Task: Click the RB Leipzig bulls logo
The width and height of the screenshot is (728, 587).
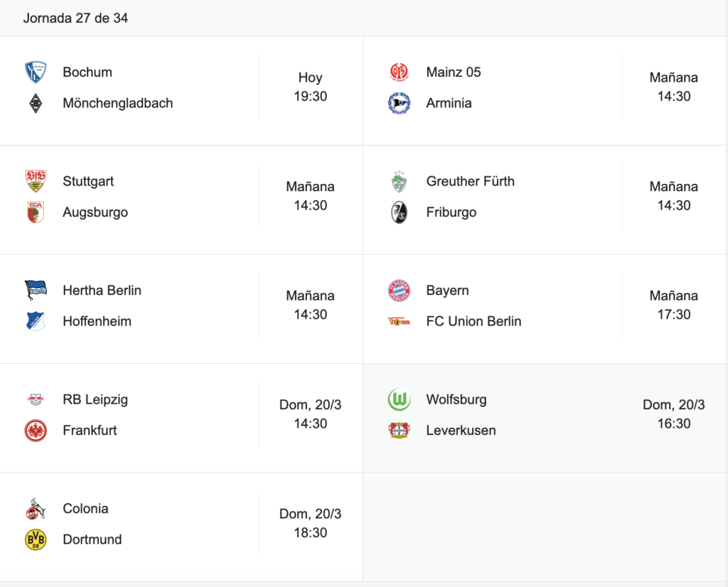Action: (x=36, y=399)
